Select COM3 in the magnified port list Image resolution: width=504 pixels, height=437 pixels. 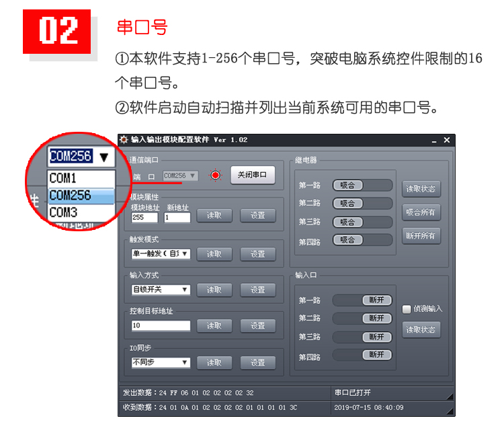pyautogui.click(x=81, y=212)
